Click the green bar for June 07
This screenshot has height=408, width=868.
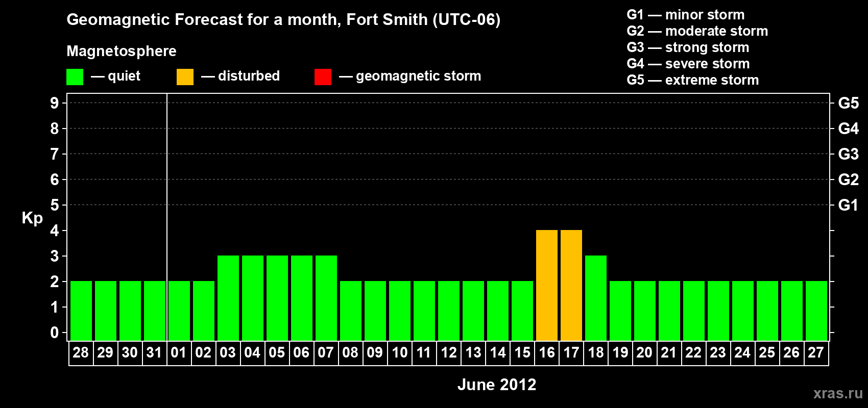tap(326, 298)
